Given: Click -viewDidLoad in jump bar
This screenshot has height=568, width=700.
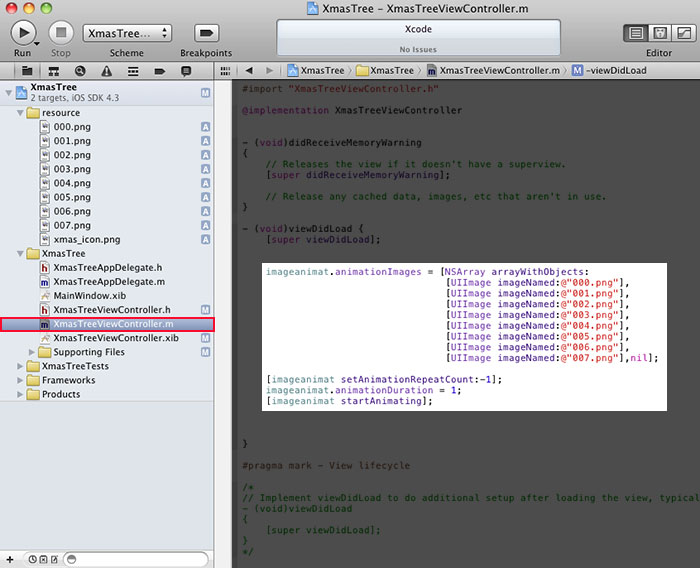Looking at the screenshot, I should (609, 70).
